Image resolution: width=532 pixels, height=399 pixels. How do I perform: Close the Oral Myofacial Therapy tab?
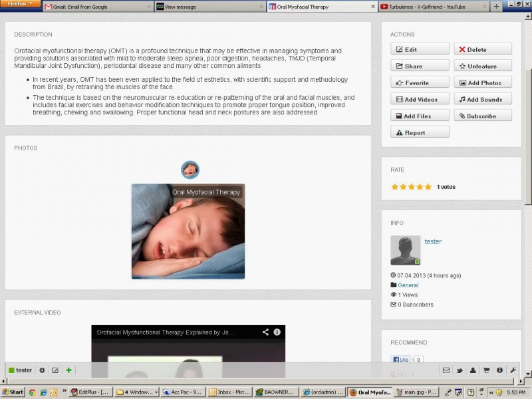pyautogui.click(x=373, y=7)
